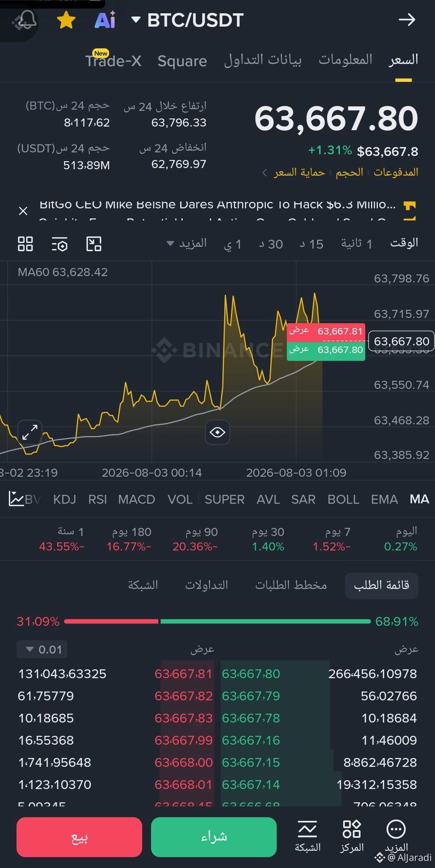
Task: Open the الشبكة grid trading icon
Action: [x=308, y=837]
